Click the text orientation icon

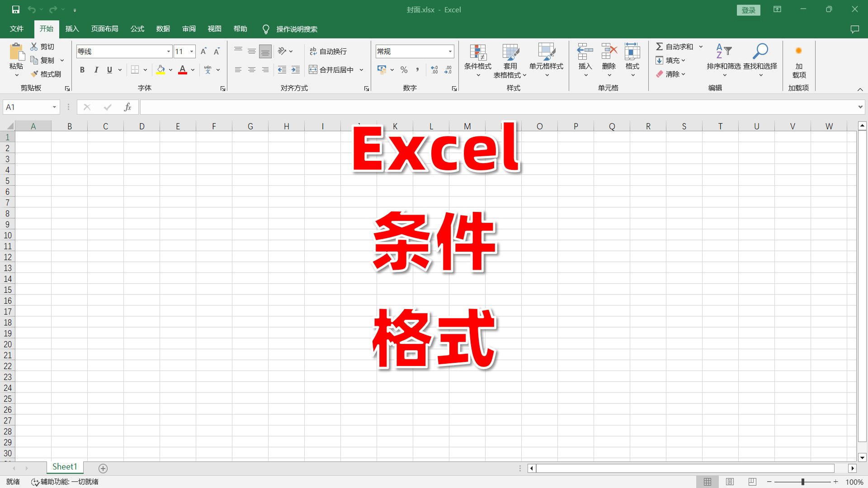282,51
